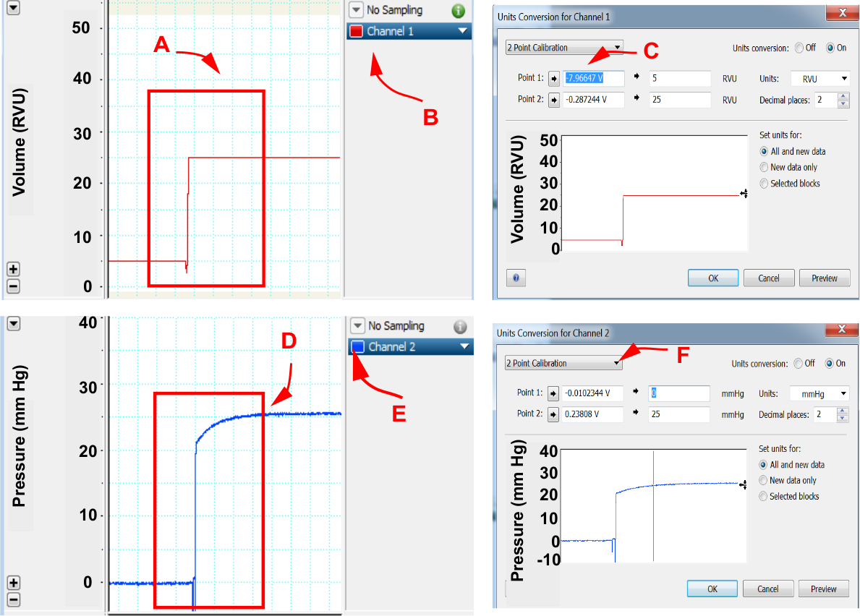
Task: Click the Point 1 value field showing 5 RVU
Action: (x=680, y=78)
